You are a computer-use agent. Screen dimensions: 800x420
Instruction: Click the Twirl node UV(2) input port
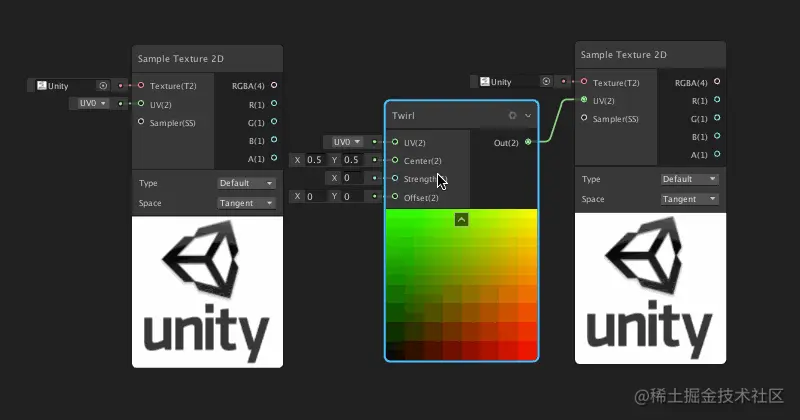395,142
